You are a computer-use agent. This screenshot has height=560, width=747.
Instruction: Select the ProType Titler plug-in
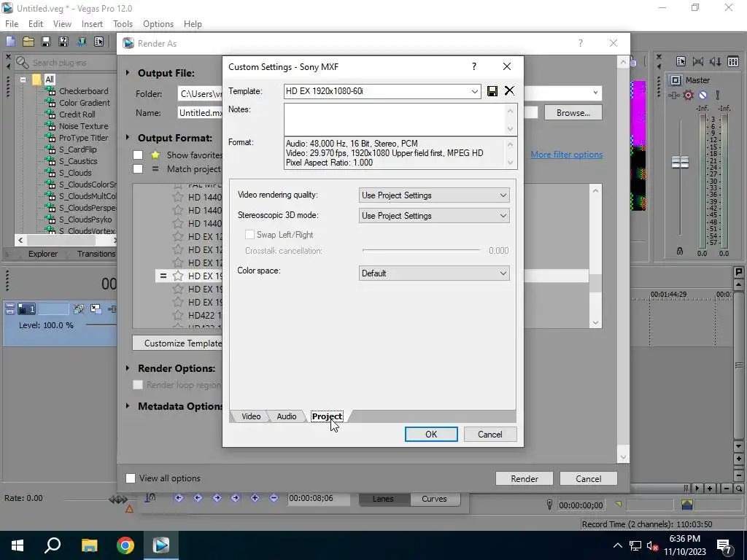pos(83,138)
